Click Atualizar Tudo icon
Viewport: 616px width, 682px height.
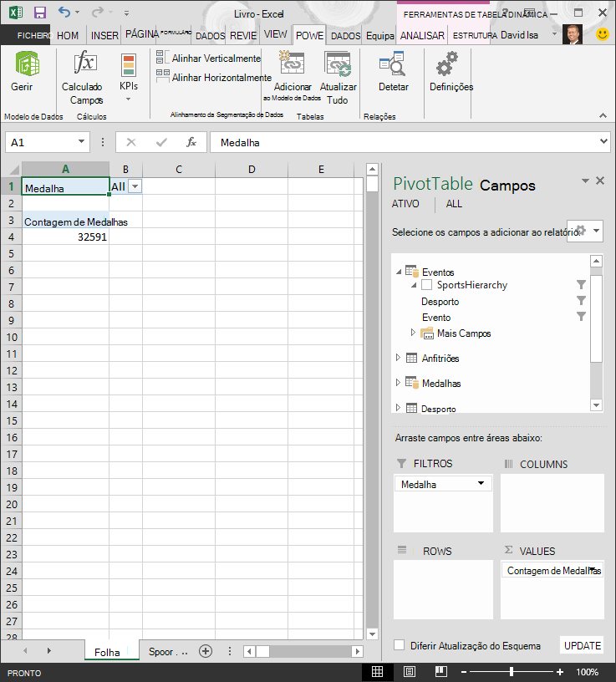pos(338,64)
